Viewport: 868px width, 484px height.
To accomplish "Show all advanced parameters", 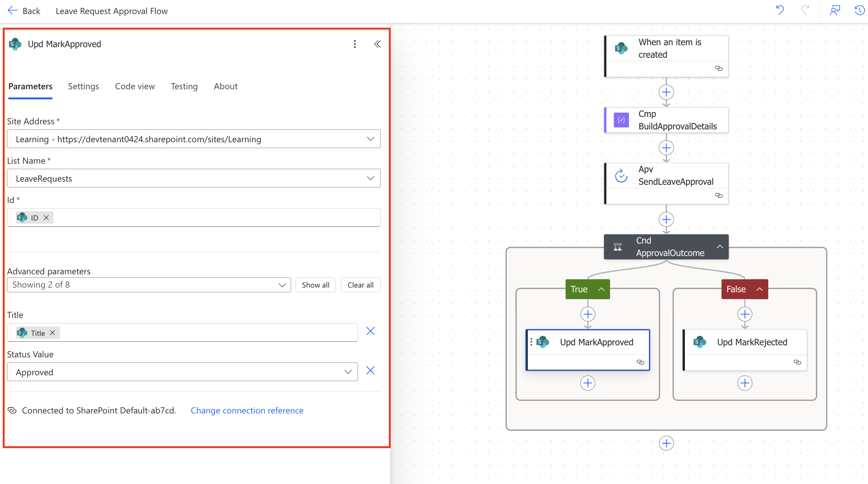I will pyautogui.click(x=315, y=285).
